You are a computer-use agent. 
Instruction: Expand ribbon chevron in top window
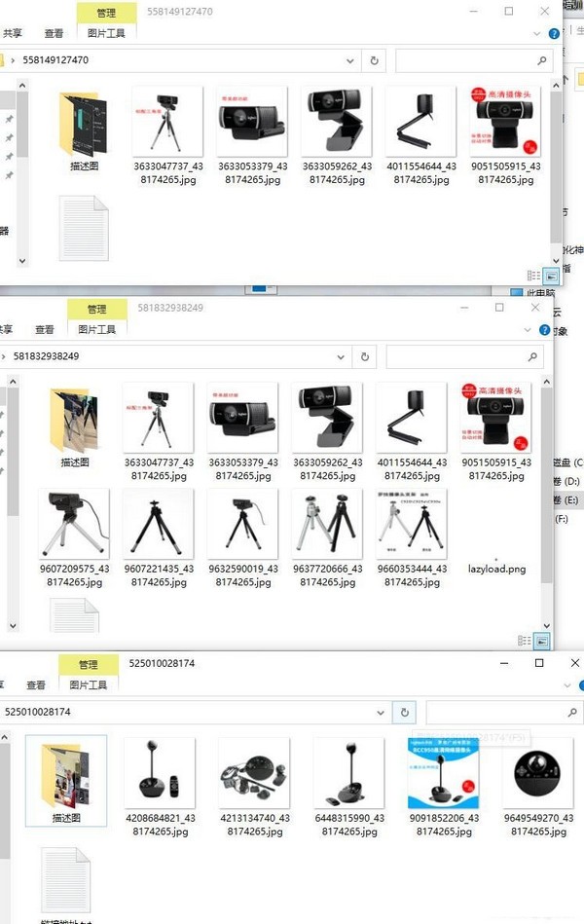pyautogui.click(x=537, y=33)
